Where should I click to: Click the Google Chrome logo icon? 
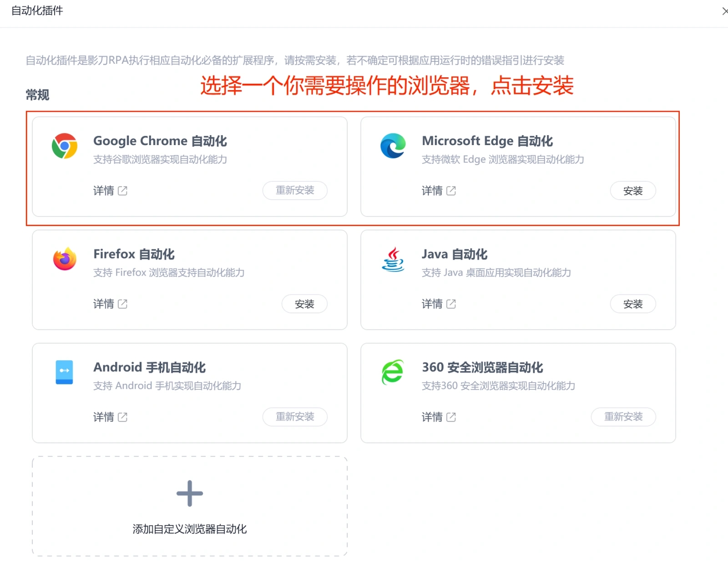(65, 146)
